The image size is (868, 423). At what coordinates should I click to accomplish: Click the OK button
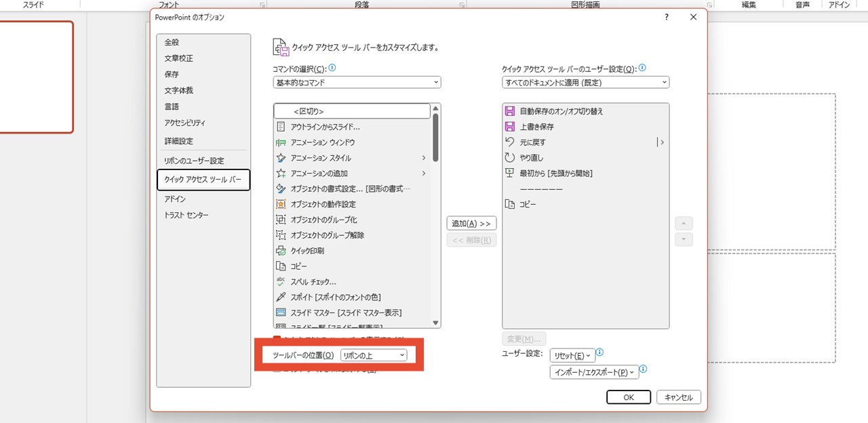pos(629,397)
